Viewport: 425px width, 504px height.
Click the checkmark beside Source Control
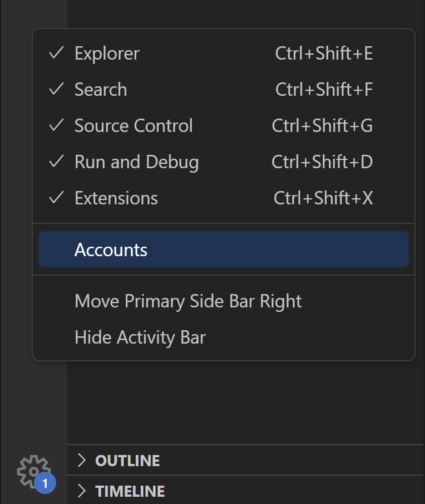click(56, 125)
